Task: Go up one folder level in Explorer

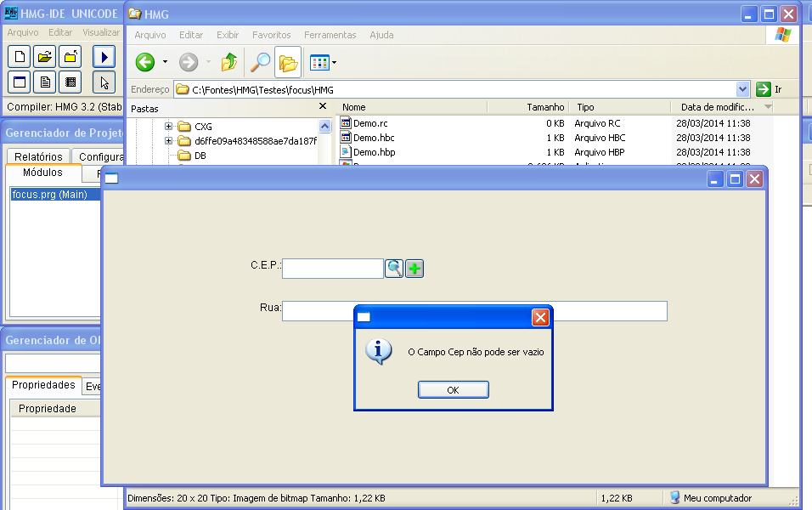Action: (x=229, y=62)
